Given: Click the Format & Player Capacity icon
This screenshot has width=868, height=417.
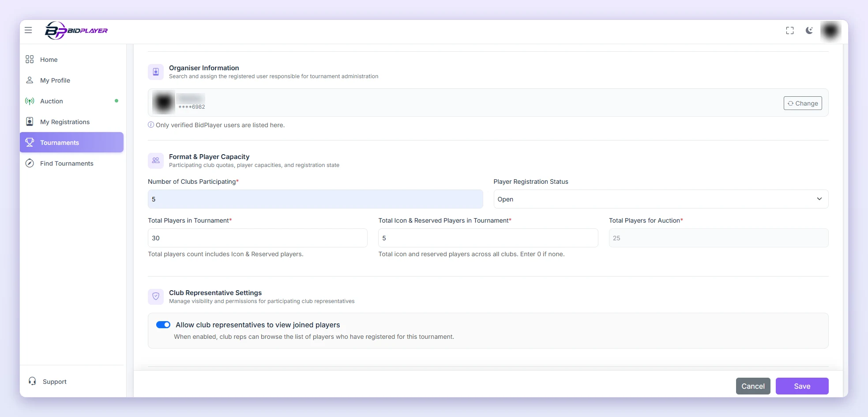Looking at the screenshot, I should (156, 160).
